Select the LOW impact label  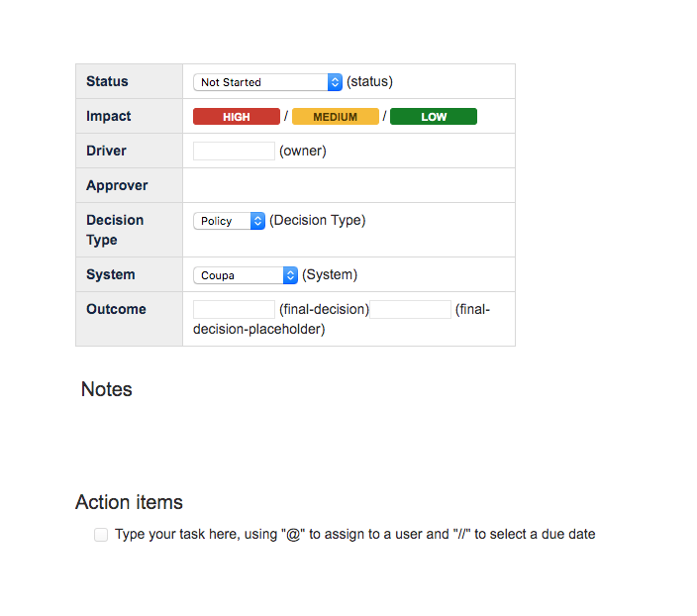click(x=434, y=117)
